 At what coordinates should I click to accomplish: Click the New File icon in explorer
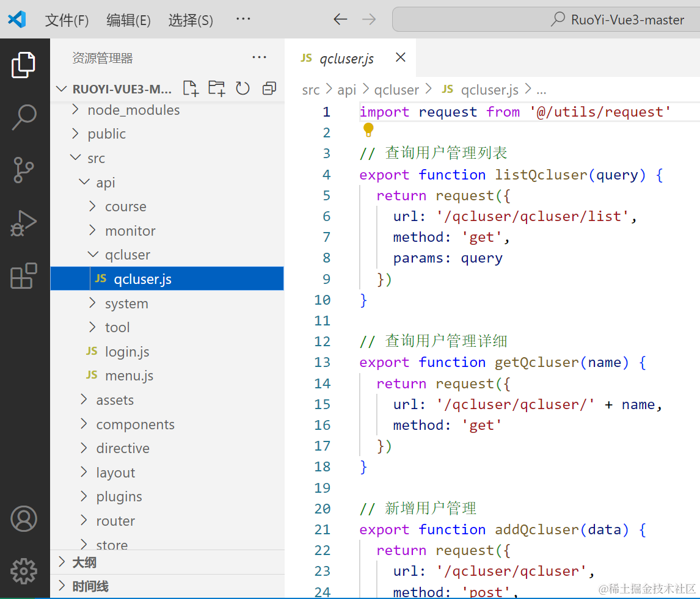[x=191, y=89]
